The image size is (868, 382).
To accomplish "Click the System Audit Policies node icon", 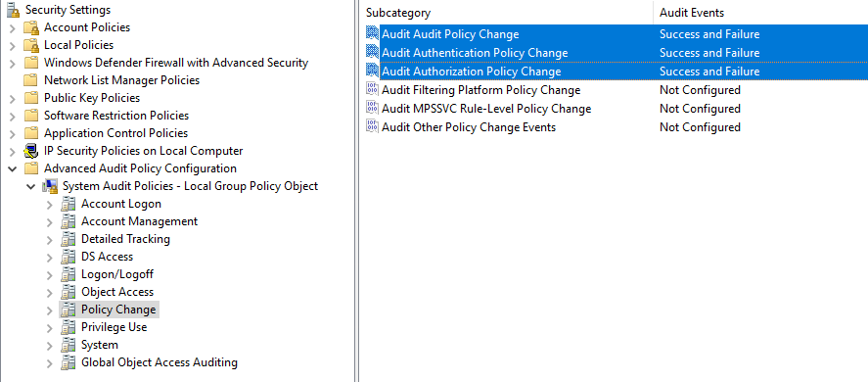I will pos(50,186).
